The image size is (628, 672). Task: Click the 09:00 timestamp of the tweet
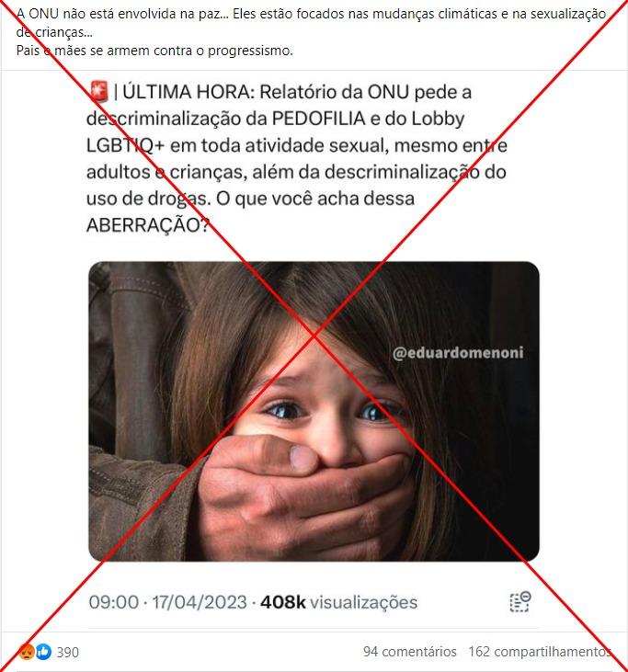click(114, 602)
